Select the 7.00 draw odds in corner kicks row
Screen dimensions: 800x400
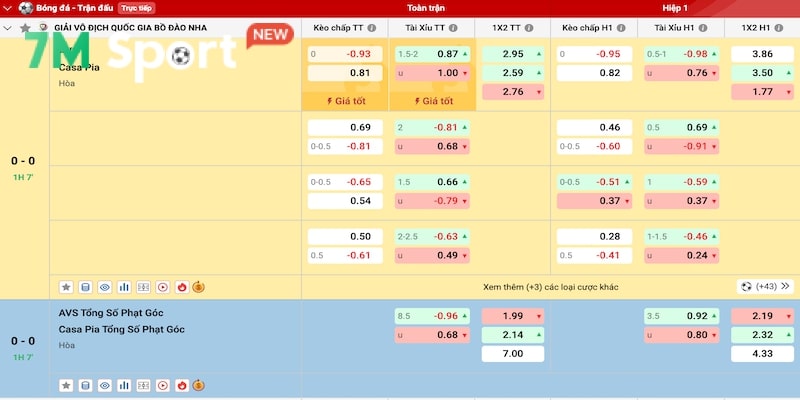pyautogui.click(x=513, y=354)
